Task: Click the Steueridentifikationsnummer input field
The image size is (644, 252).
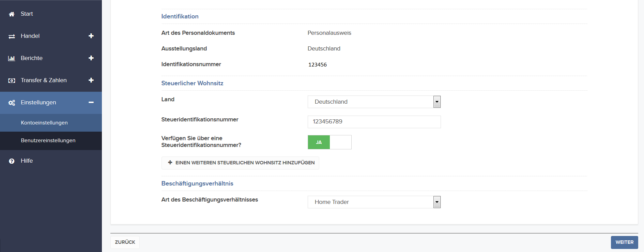Action: click(374, 122)
